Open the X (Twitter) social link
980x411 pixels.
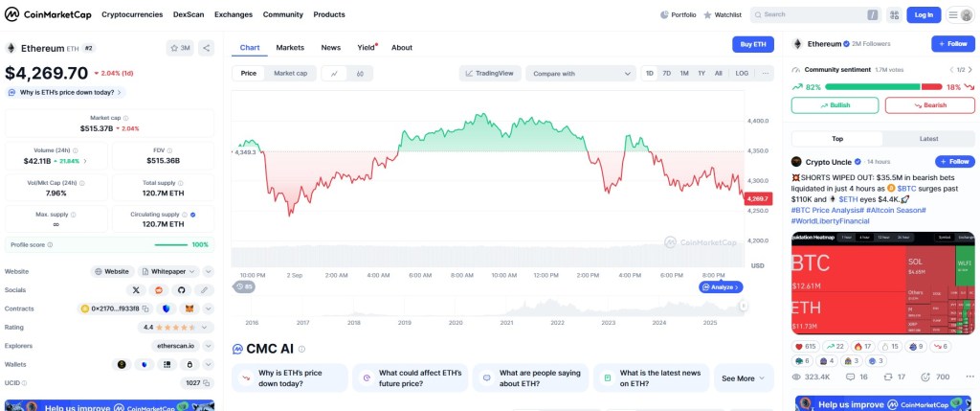136,290
